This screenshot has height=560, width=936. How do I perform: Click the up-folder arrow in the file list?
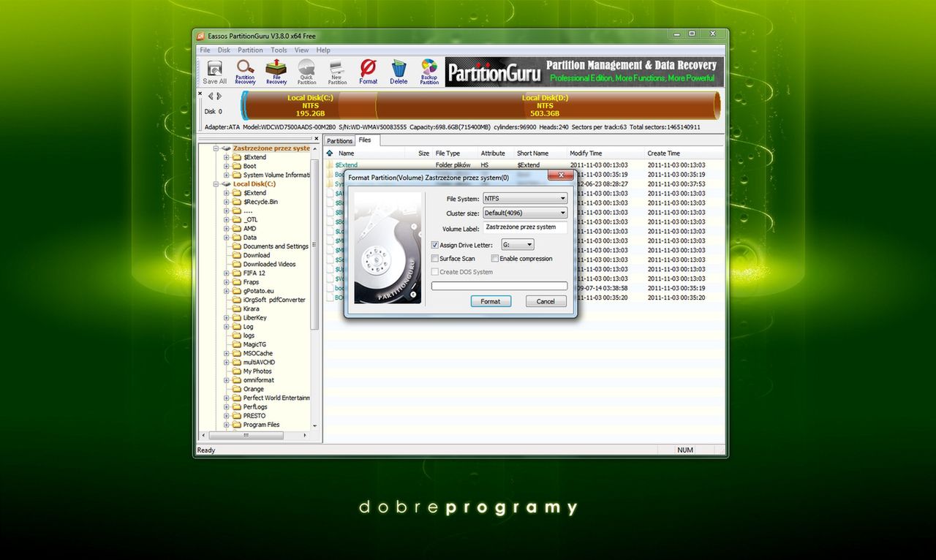pos(330,154)
